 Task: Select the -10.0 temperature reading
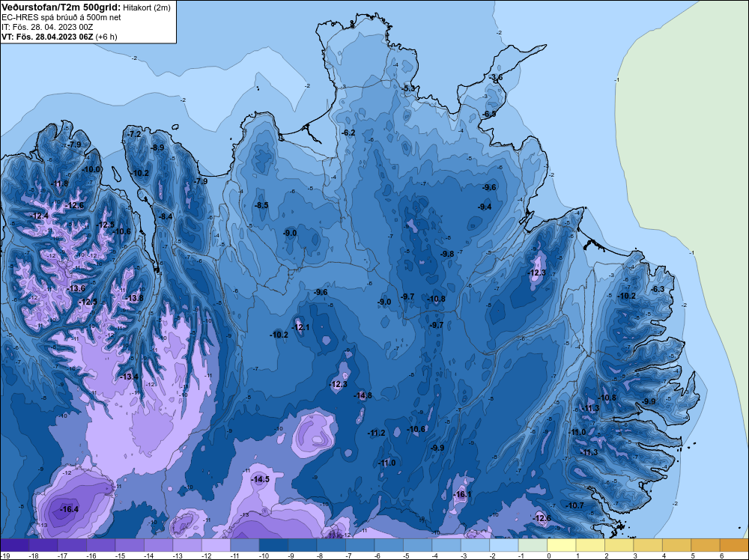[x=91, y=169]
